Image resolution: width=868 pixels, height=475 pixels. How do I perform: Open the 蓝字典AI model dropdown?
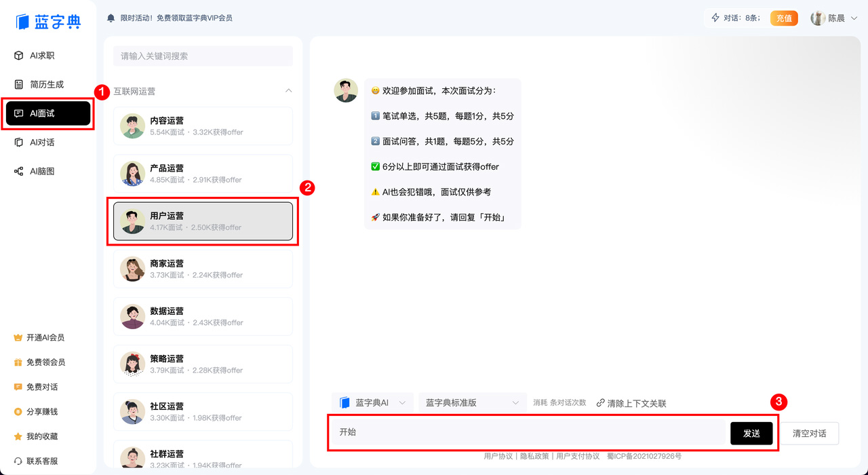[373, 402]
